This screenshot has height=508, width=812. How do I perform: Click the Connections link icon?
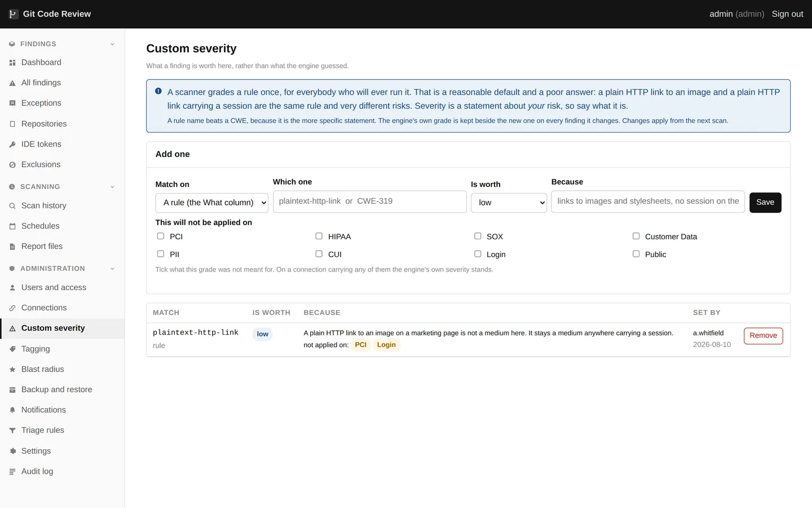(x=12, y=308)
